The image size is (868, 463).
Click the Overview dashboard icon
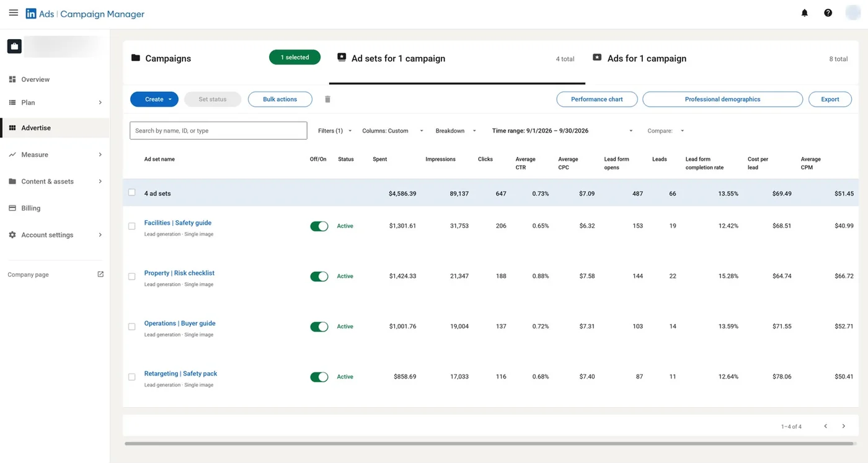coord(12,79)
